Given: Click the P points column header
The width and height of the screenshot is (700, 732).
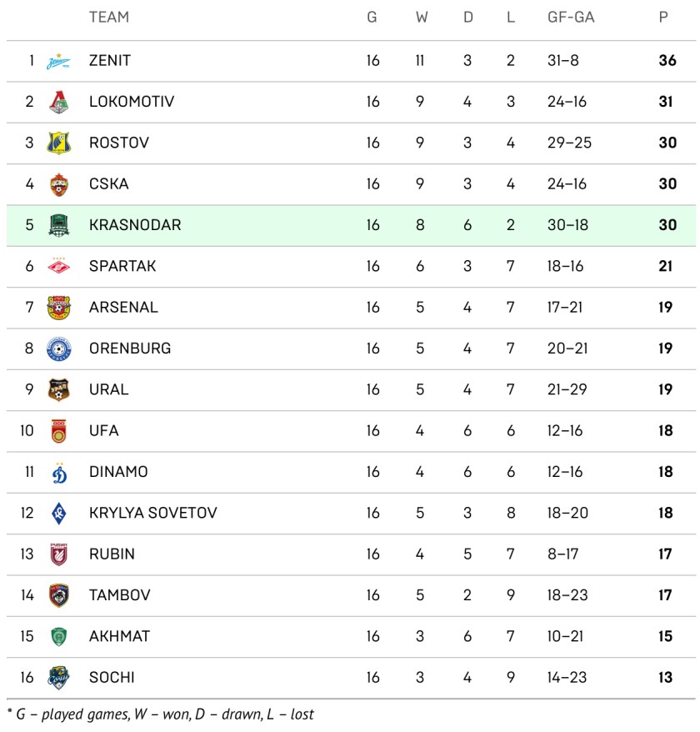Looking at the screenshot, I should point(663,17).
